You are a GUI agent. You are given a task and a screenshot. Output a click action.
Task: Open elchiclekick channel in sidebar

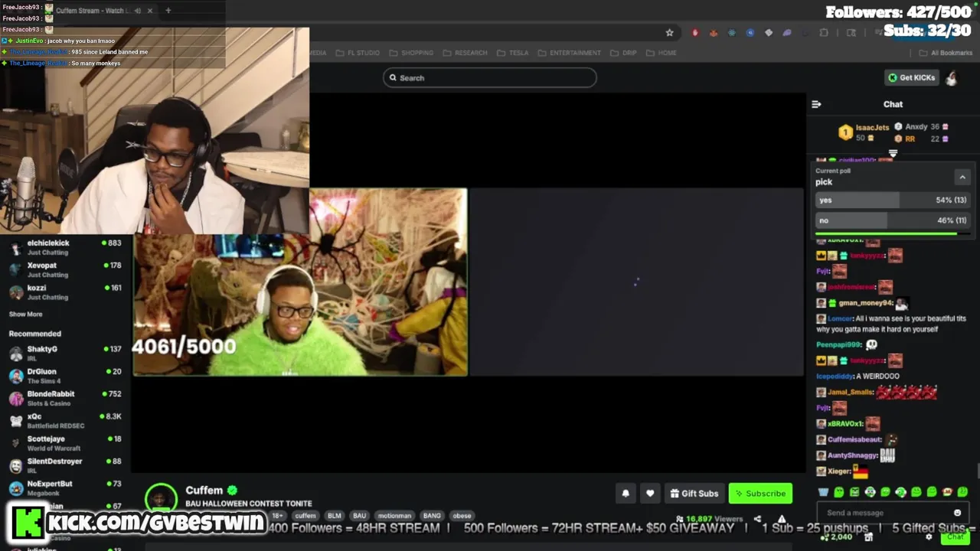(65, 247)
